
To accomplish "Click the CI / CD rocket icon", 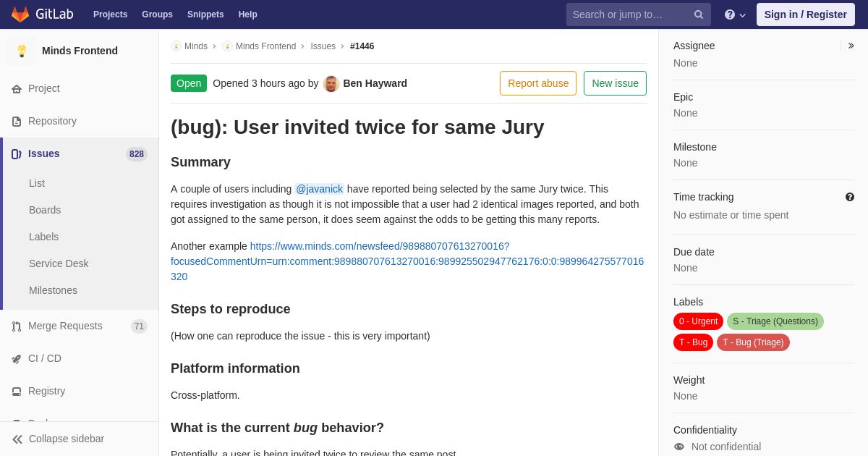I will (17, 359).
